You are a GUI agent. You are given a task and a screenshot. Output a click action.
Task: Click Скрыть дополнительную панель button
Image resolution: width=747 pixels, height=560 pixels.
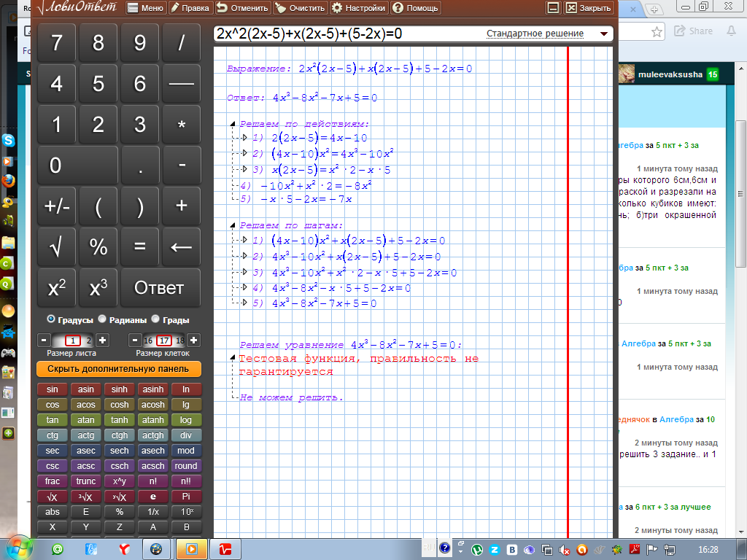coord(119,369)
